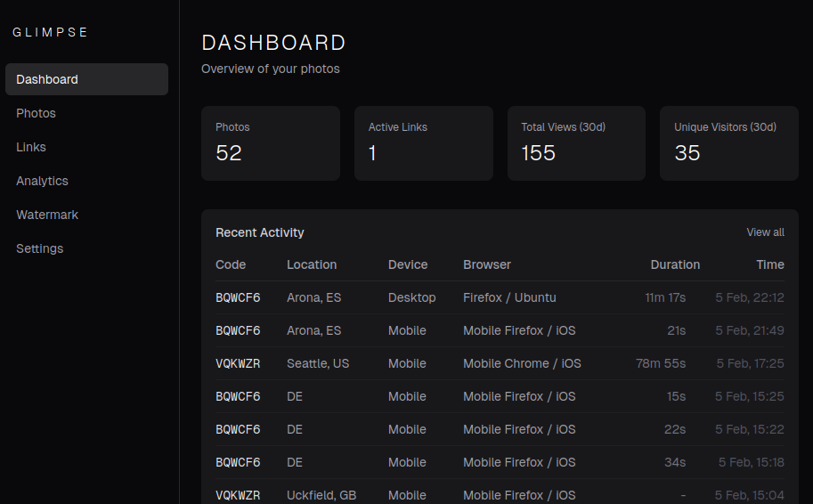Open the Links section in the sidebar
This screenshot has width=813, height=504.
[x=31, y=147]
